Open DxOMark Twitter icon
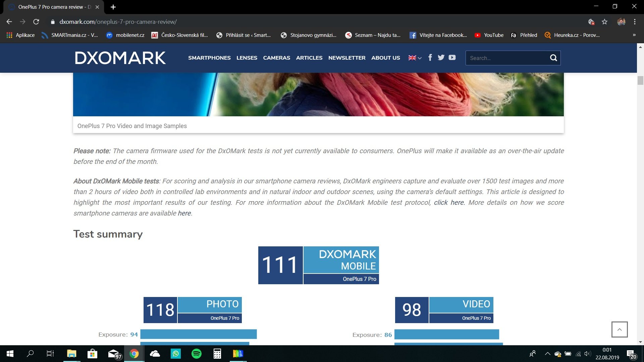This screenshot has width=644, height=362. pos(441,58)
